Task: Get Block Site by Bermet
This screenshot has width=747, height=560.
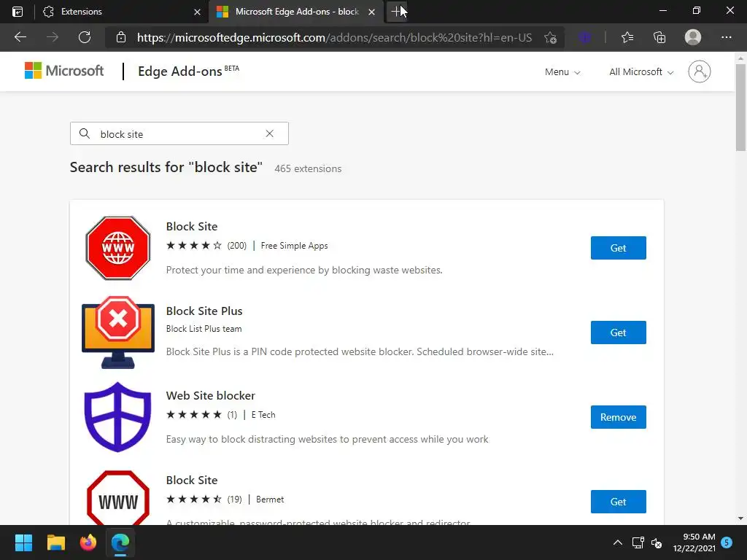Action: 618,502
